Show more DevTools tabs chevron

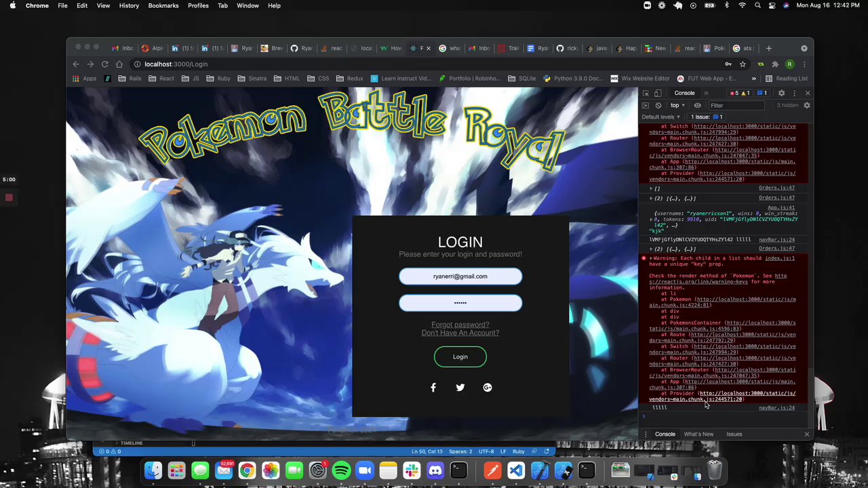(706, 93)
